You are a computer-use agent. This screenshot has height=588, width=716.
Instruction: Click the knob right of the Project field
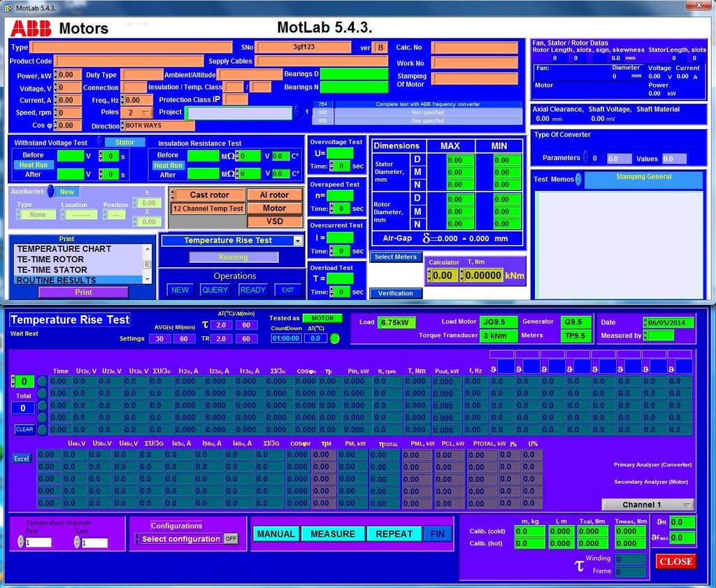[296, 111]
